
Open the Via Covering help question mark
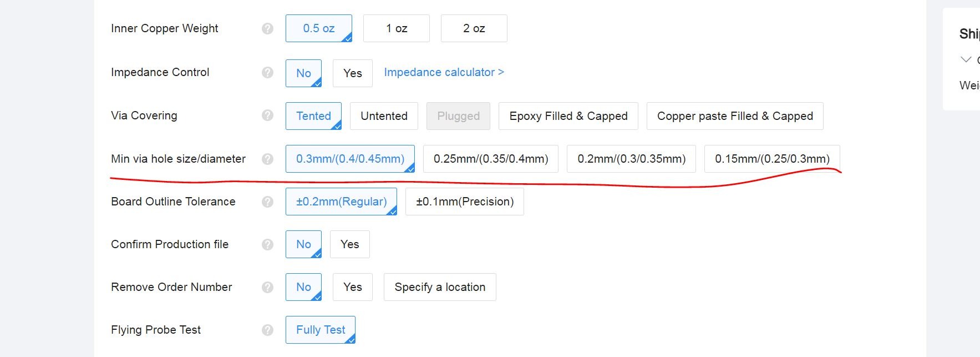coord(267,115)
